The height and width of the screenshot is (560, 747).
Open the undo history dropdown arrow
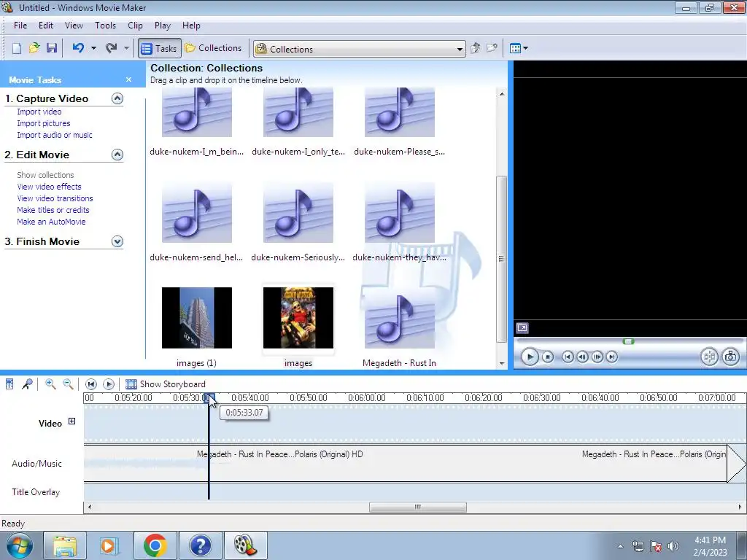[93, 48]
